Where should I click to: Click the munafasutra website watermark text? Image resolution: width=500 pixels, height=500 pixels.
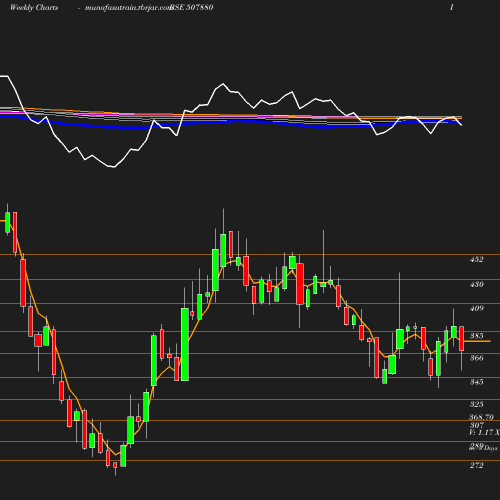[128, 7]
